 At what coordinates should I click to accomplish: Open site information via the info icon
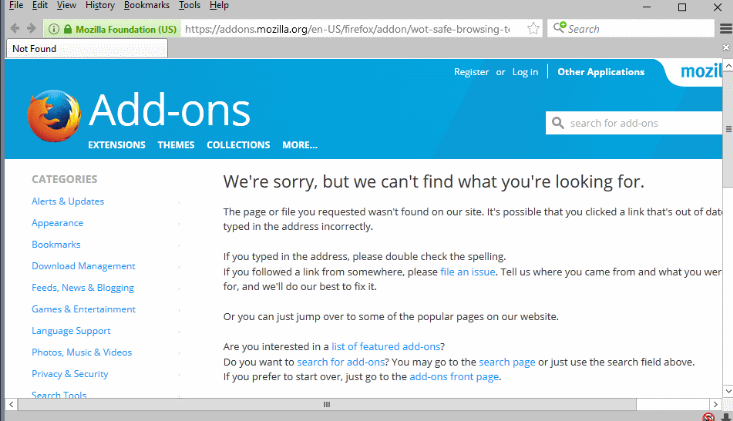click(54, 29)
